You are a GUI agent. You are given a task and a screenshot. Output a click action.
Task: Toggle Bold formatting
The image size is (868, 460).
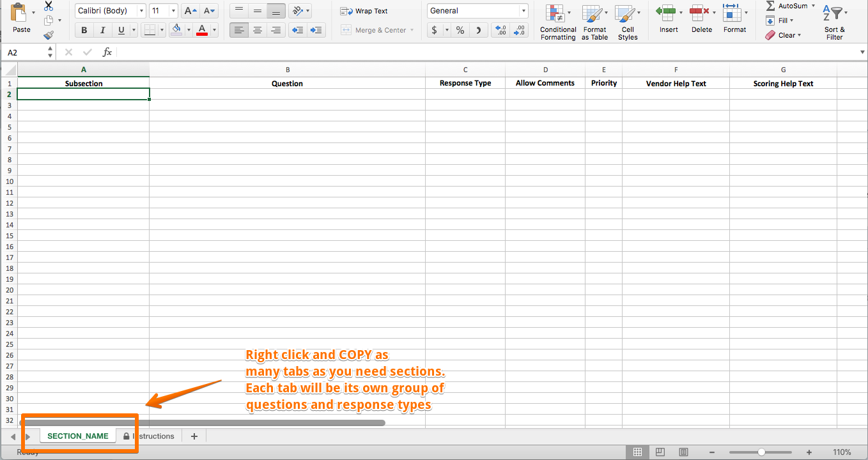[84, 30]
